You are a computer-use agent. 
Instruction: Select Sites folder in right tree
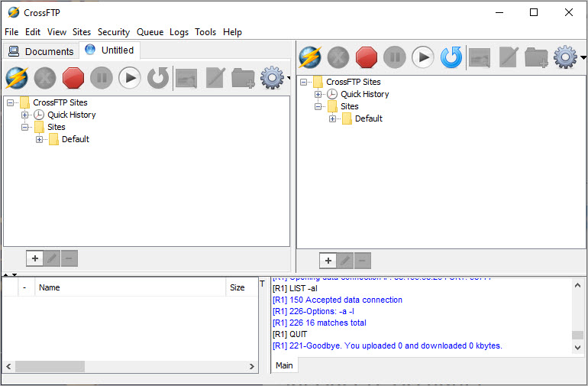point(349,106)
